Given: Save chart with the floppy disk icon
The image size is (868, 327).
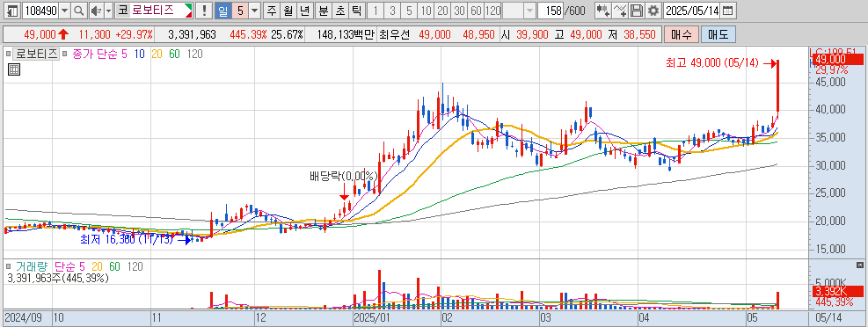Looking at the screenshot, I should 637,10.
